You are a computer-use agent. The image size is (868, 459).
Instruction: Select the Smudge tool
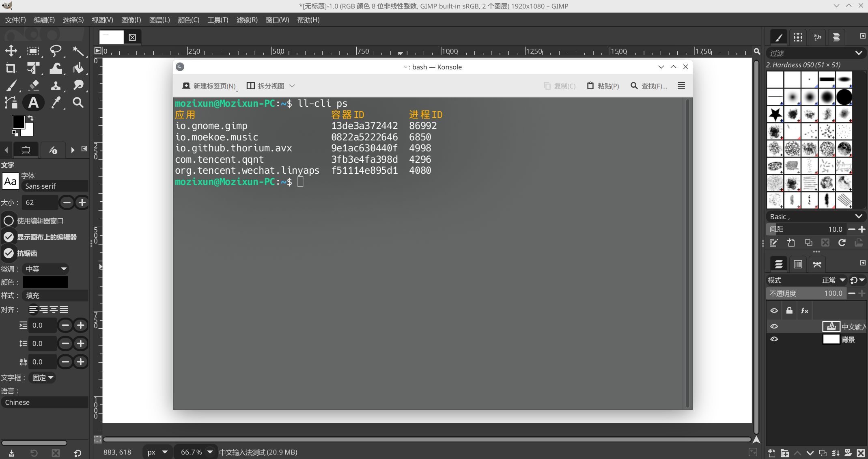click(78, 85)
